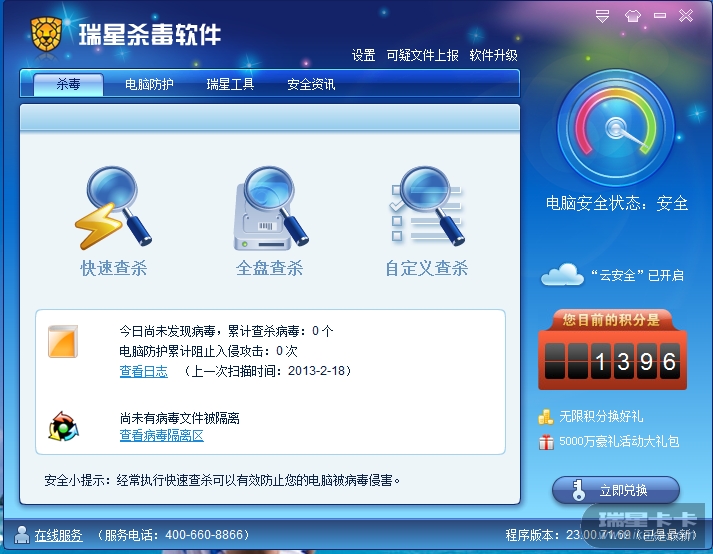Click the 无限积分换好礼 link
Image resolution: width=713 pixels, height=554 pixels.
click(601, 416)
